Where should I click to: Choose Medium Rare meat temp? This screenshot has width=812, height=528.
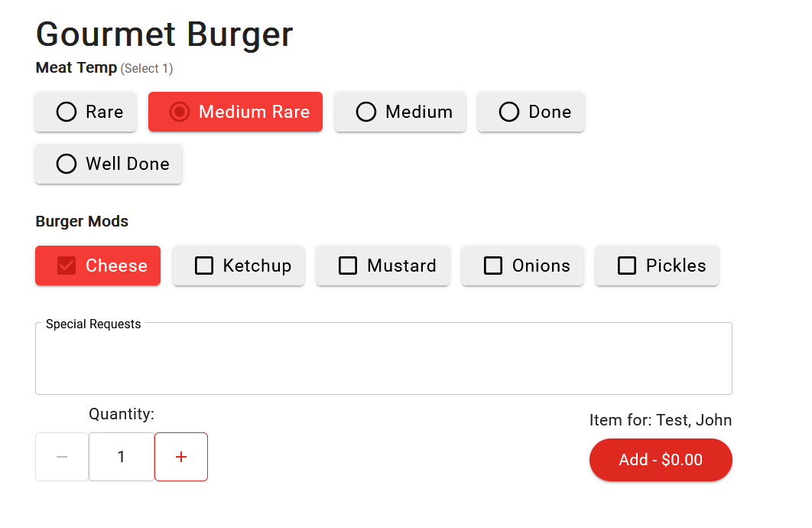coord(235,112)
